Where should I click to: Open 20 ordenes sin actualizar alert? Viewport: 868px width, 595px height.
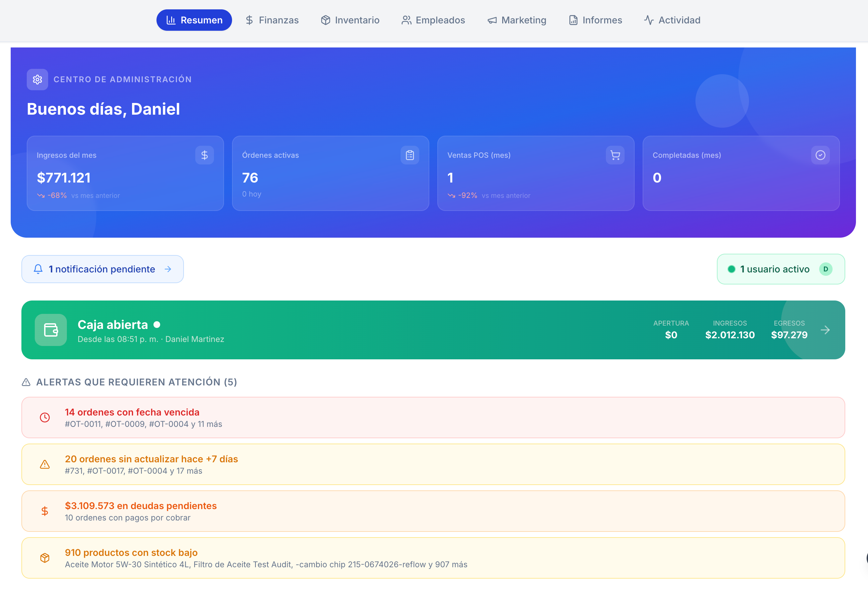coord(433,464)
